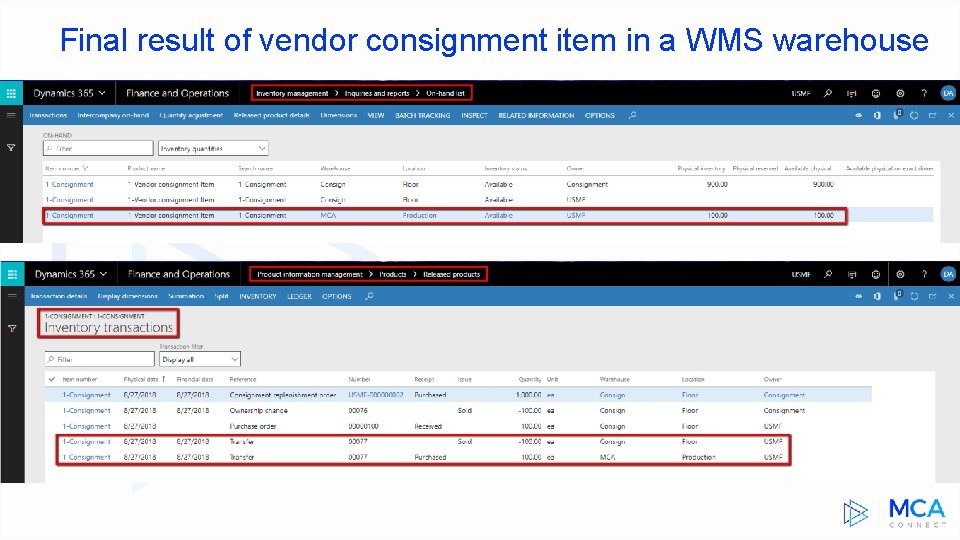Open Office icon in On-hand action bar
The width and height of the screenshot is (960, 540).
[x=877, y=115]
